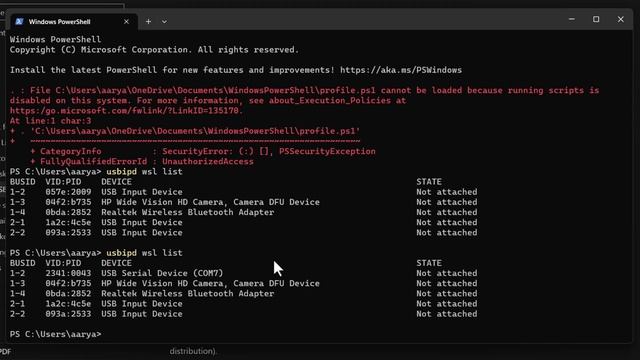Maximize the terminal window

coord(596,19)
